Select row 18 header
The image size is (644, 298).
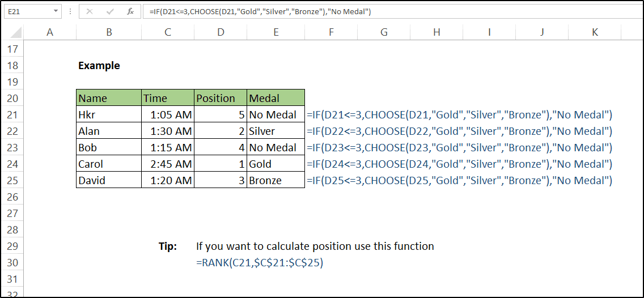coord(13,66)
